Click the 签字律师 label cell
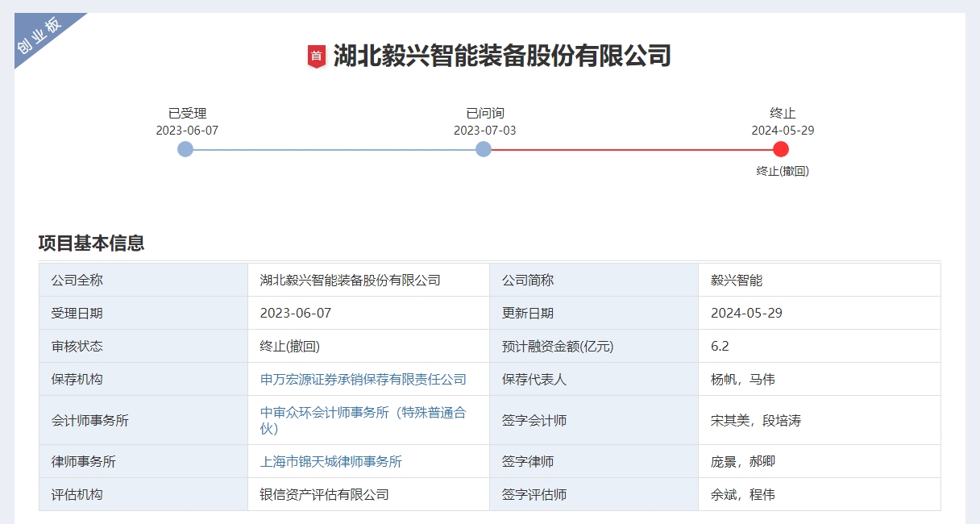Screen dimensions: 980x524 pyautogui.click(x=594, y=461)
